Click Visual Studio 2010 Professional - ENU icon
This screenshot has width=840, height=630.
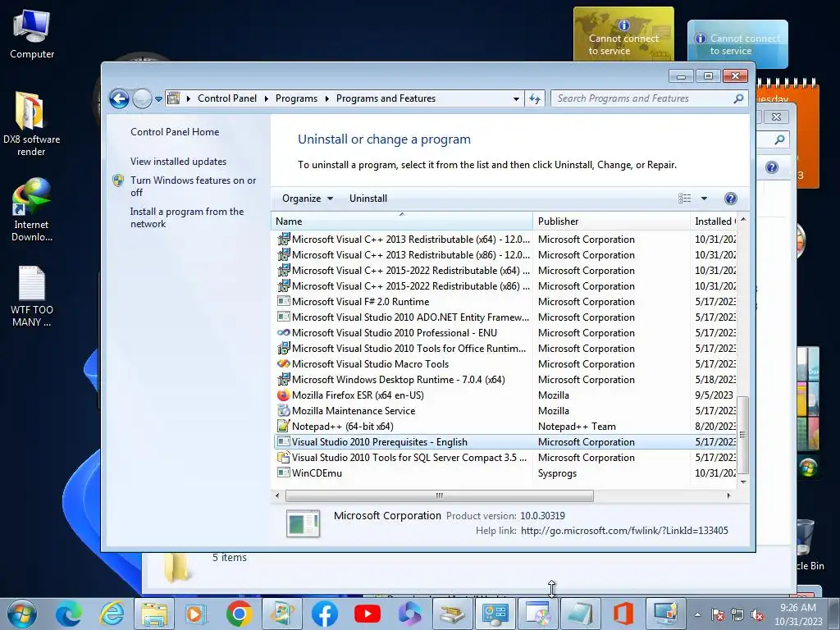(x=283, y=333)
